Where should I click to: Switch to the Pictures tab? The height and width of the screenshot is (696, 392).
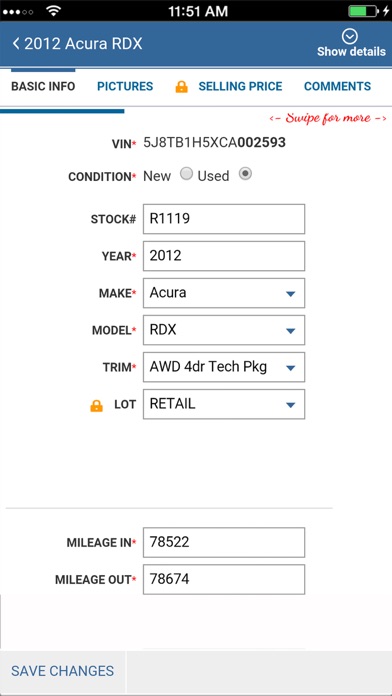coord(125,86)
